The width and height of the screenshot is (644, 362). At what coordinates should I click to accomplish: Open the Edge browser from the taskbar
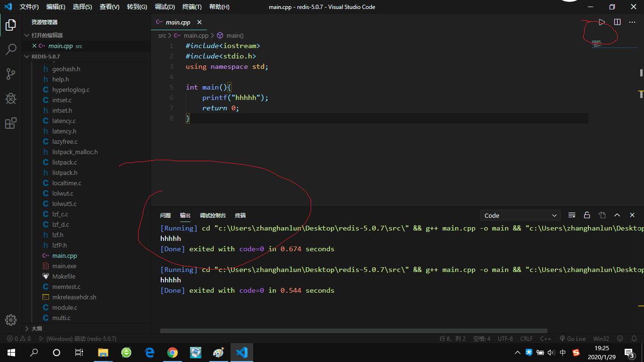149,353
